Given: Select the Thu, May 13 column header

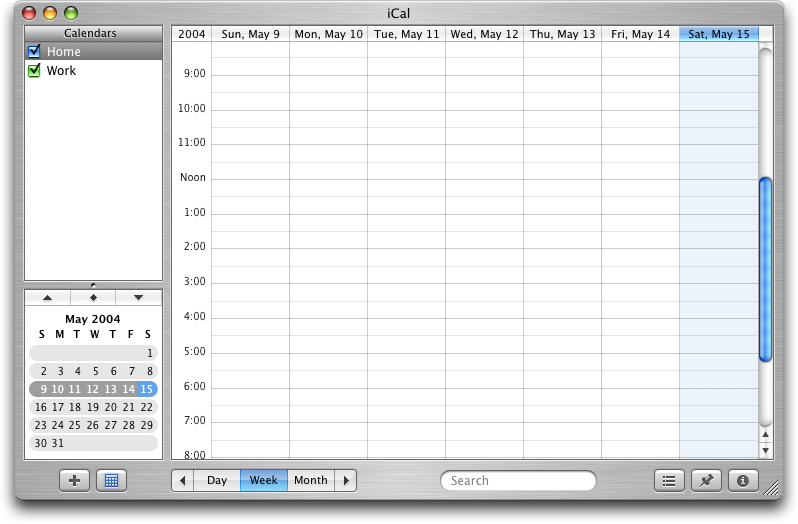Looking at the screenshot, I should coord(562,34).
